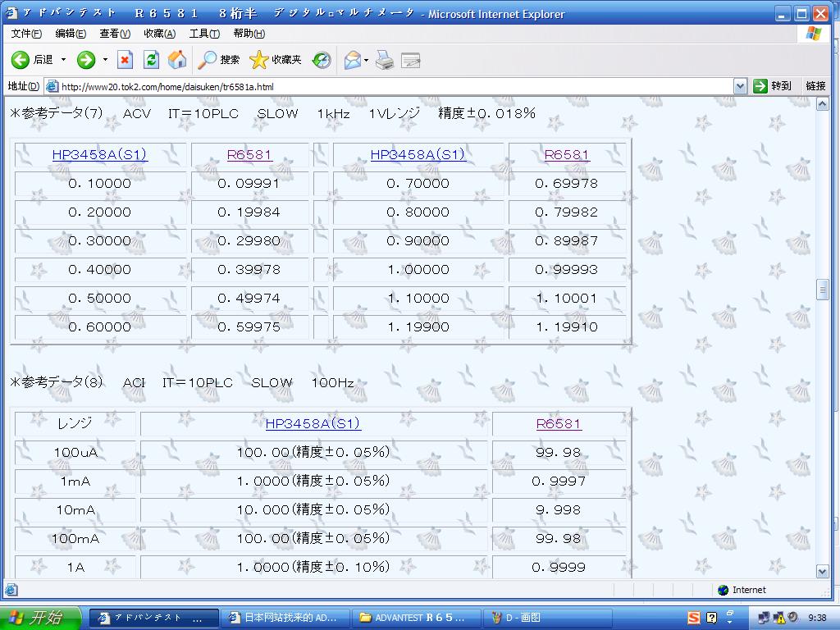Click the 链接 Links toolbar label

point(815,85)
